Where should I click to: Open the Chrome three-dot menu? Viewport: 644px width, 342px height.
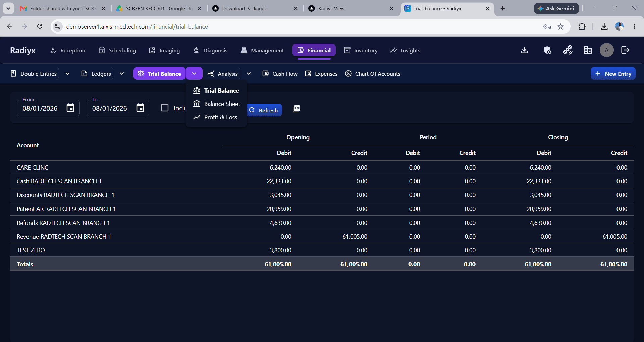(x=634, y=26)
